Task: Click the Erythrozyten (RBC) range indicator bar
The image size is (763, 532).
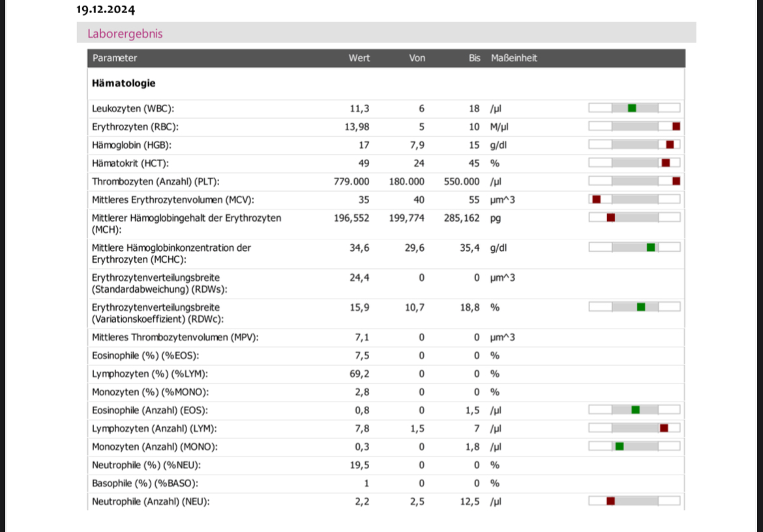Action: click(x=635, y=126)
